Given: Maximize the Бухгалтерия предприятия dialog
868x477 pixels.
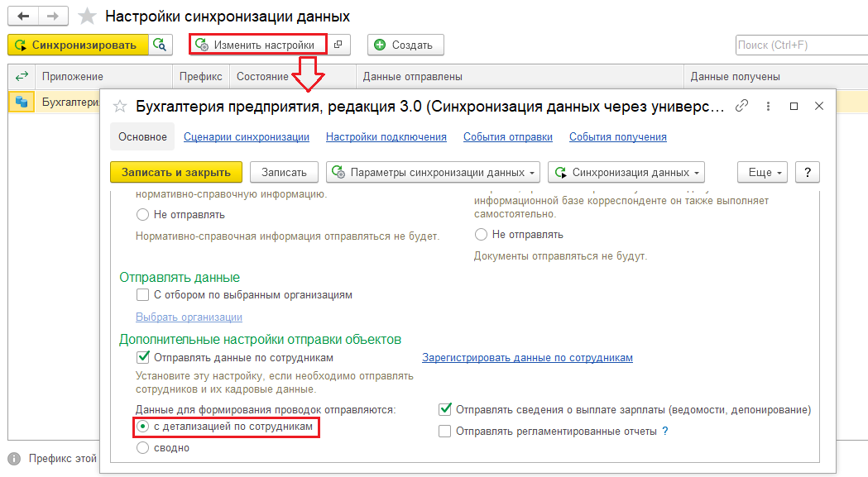Looking at the screenshot, I should [794, 106].
